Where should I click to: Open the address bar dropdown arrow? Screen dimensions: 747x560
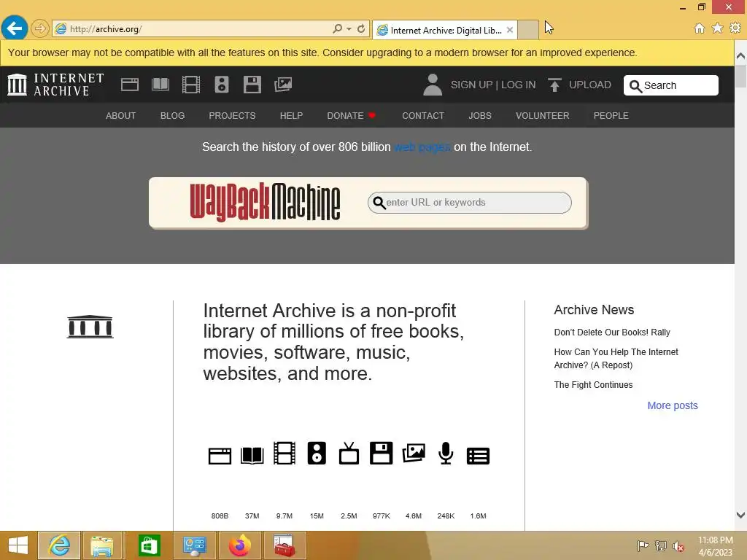349,29
